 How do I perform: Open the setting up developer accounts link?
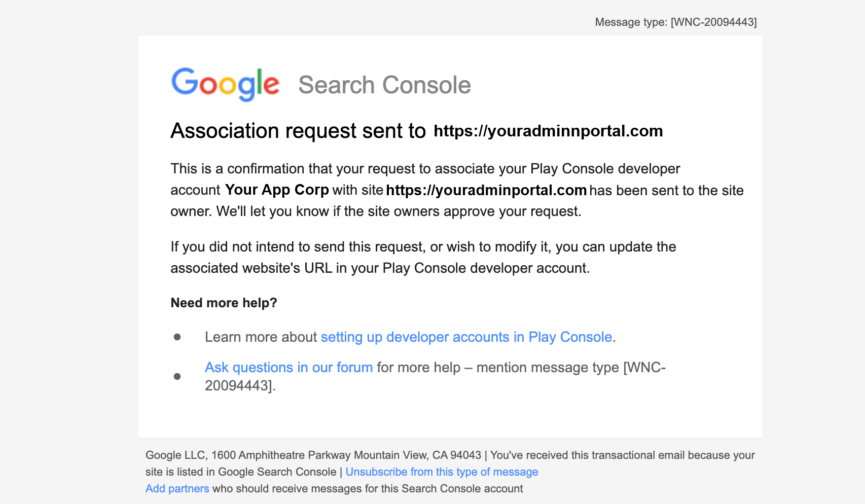[x=466, y=337]
